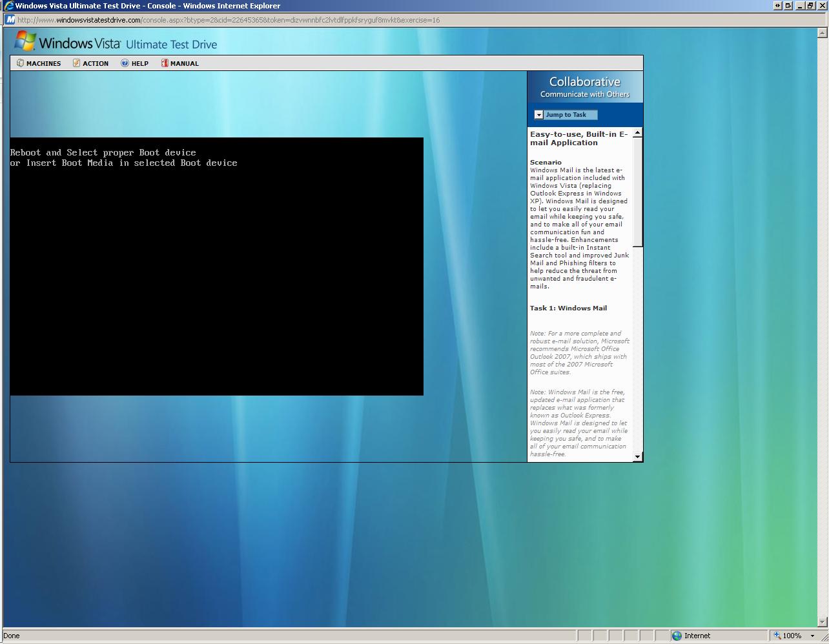Click 'Task 1: Windows Mail' heading
Viewport: 829px width, 644px height.
click(568, 308)
